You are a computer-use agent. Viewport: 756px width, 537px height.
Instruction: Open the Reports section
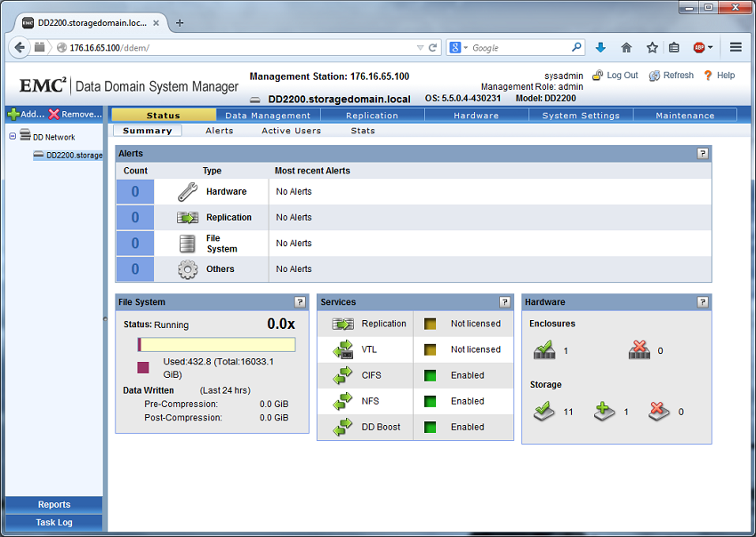click(x=54, y=504)
